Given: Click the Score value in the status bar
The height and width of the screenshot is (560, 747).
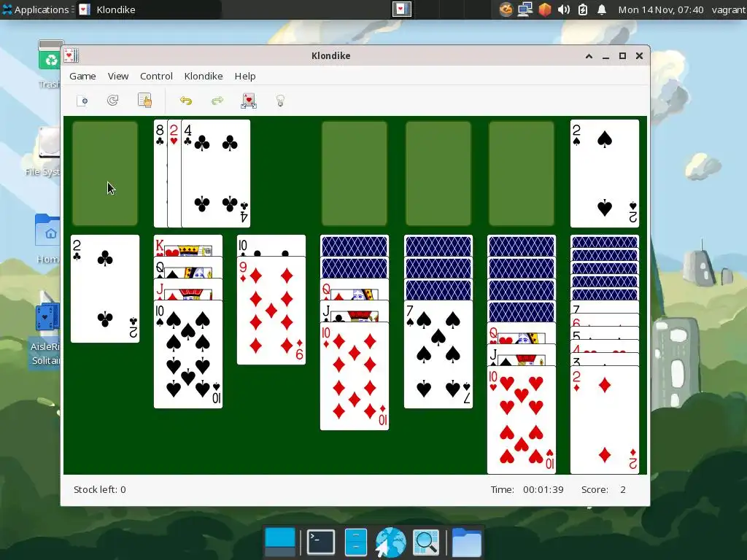Looking at the screenshot, I should (623, 489).
